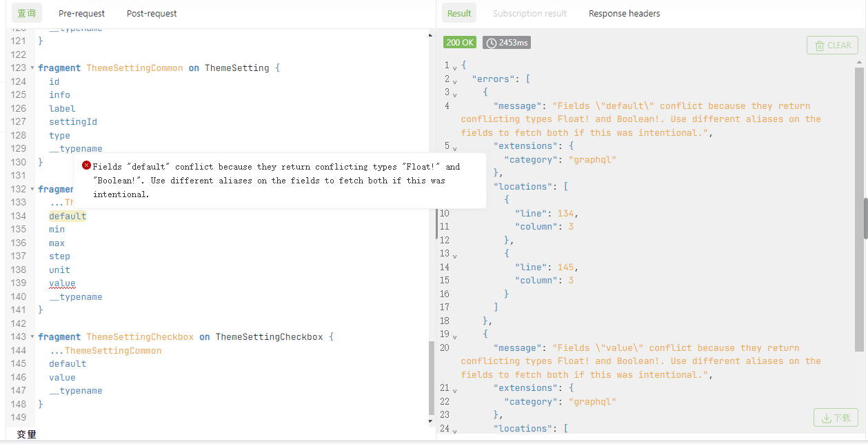The width and height of the screenshot is (868, 444).
Task: Open the Post-request tab
Action: point(152,13)
